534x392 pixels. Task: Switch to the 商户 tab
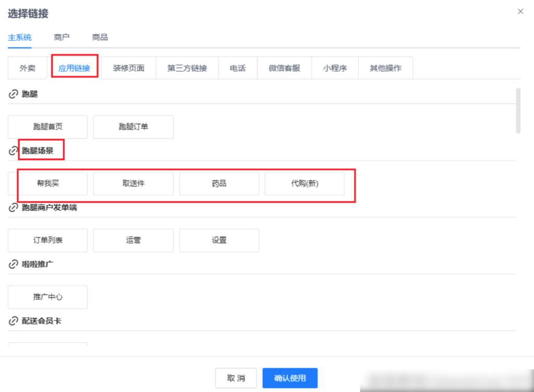(x=62, y=37)
